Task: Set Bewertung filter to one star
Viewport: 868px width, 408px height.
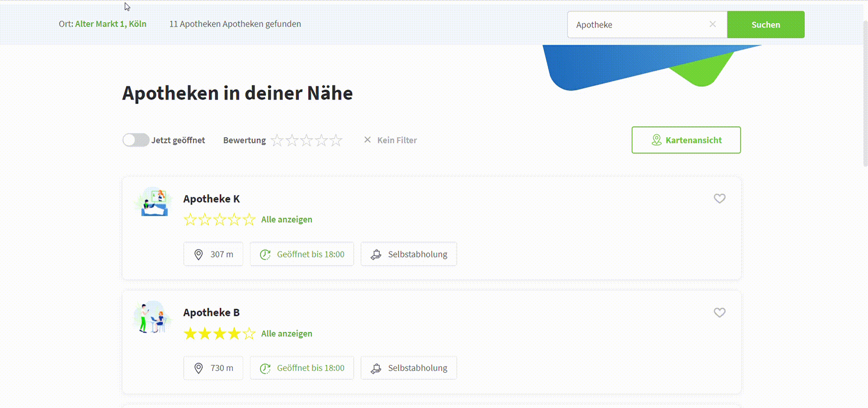Action: (277, 140)
